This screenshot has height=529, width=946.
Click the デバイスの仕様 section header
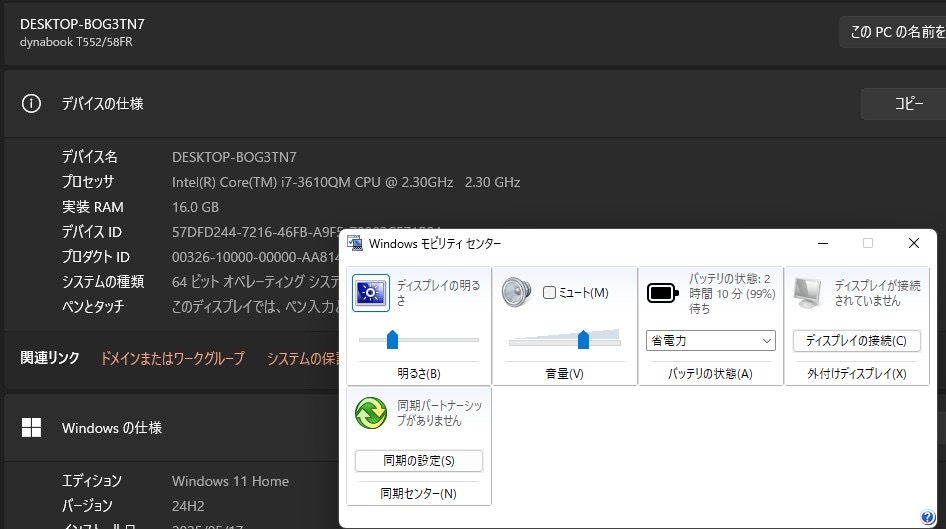click(103, 104)
